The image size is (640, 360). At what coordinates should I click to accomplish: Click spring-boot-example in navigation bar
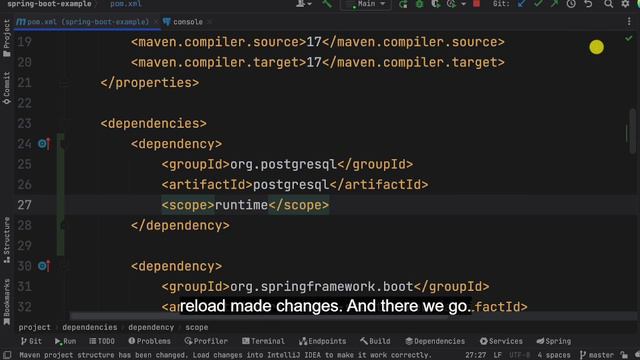[x=49, y=4]
